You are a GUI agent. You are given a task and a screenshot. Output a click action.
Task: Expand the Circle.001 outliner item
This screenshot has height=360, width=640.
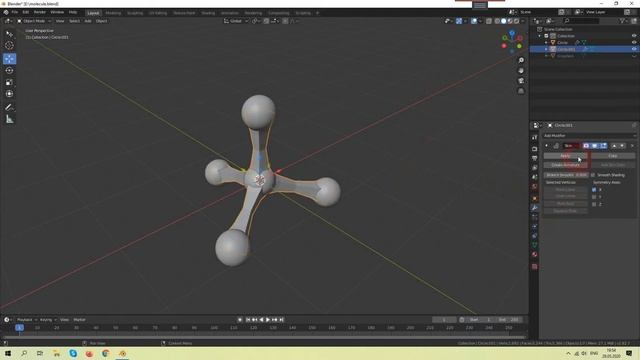546,49
